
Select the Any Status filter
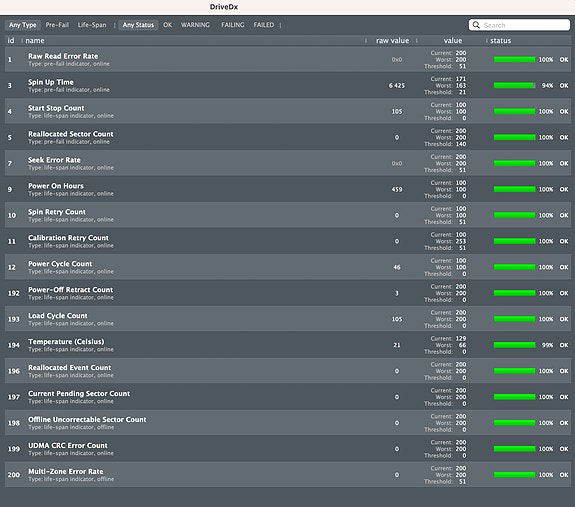point(138,25)
